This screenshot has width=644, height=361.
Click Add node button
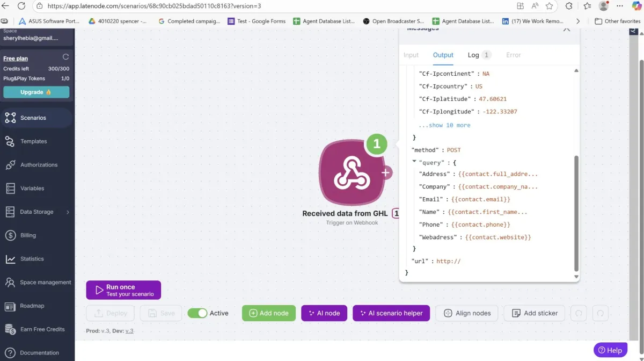coord(269,313)
